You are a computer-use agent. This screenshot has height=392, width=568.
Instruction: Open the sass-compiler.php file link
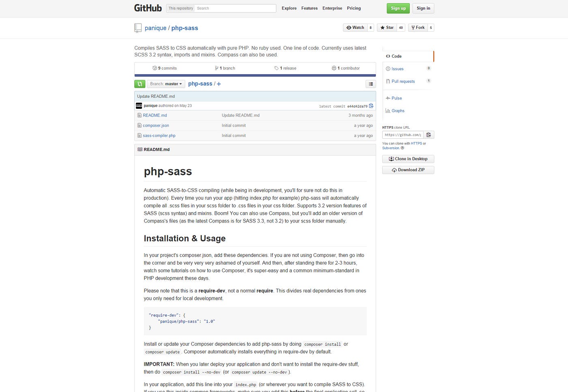159,136
